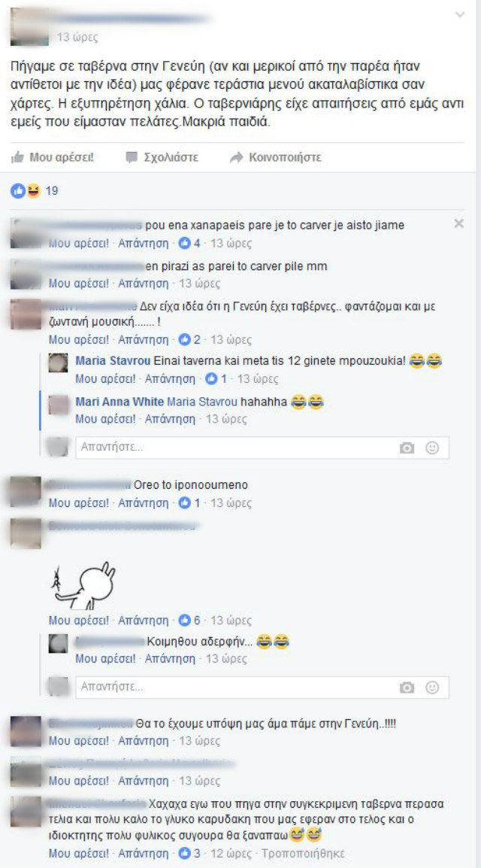Attach a photo via the camera icon in the first reply box
481x868 pixels.
pos(407,448)
